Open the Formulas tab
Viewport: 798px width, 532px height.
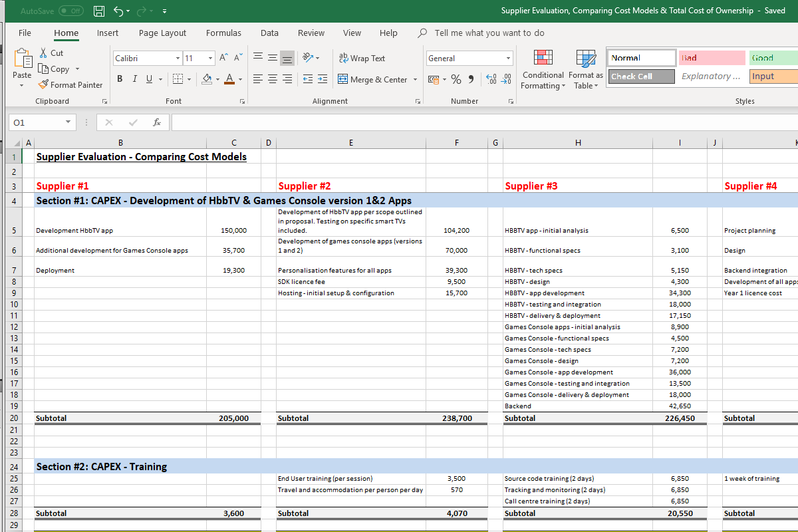coord(223,33)
